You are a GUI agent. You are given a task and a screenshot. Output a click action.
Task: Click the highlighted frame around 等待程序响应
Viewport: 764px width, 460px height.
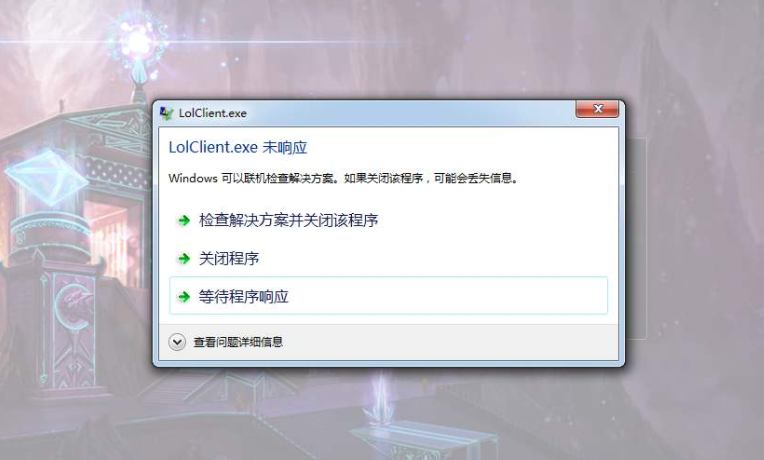[x=388, y=296]
